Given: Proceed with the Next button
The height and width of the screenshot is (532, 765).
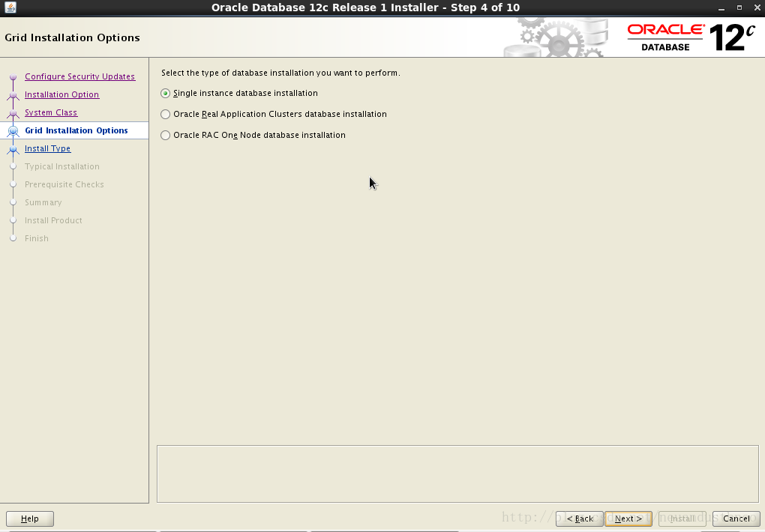Looking at the screenshot, I should (x=628, y=519).
